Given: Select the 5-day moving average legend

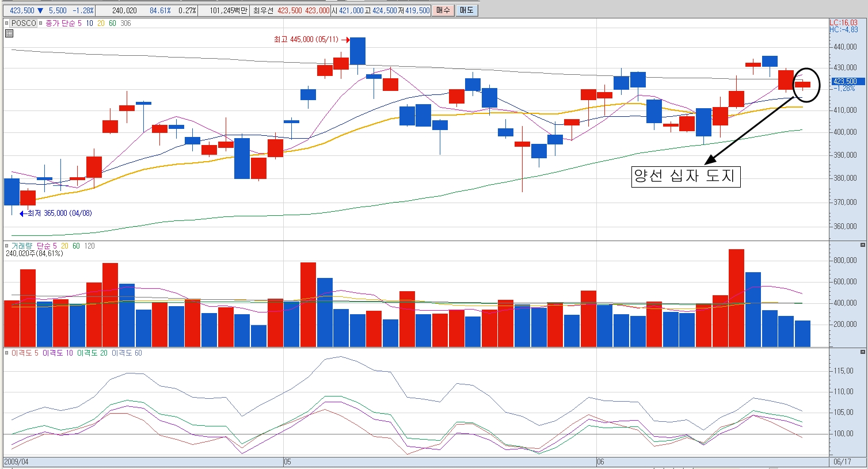Looking at the screenshot, I should pyautogui.click(x=79, y=24).
